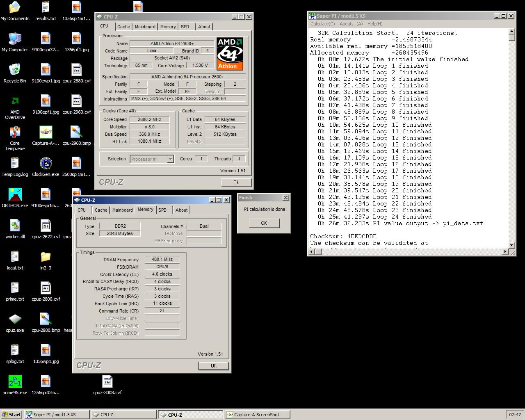Open cpuz-2880.cvf file icon
525x420 pixels.
76,73
